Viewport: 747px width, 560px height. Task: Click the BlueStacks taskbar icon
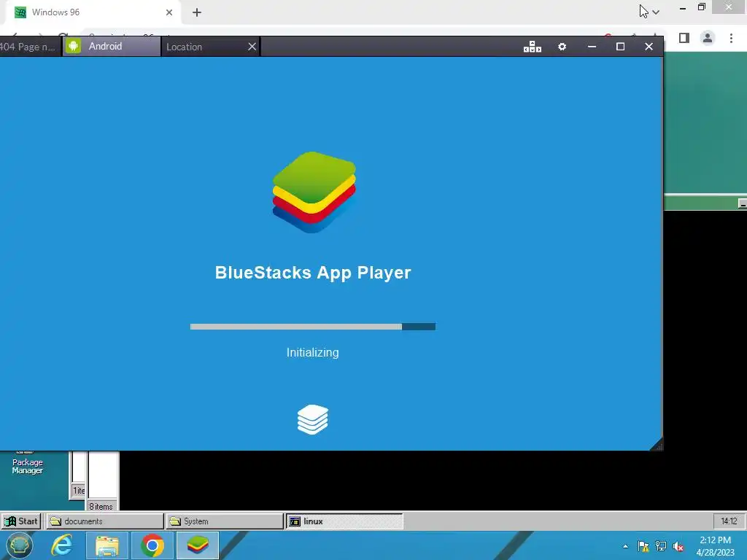[198, 545]
